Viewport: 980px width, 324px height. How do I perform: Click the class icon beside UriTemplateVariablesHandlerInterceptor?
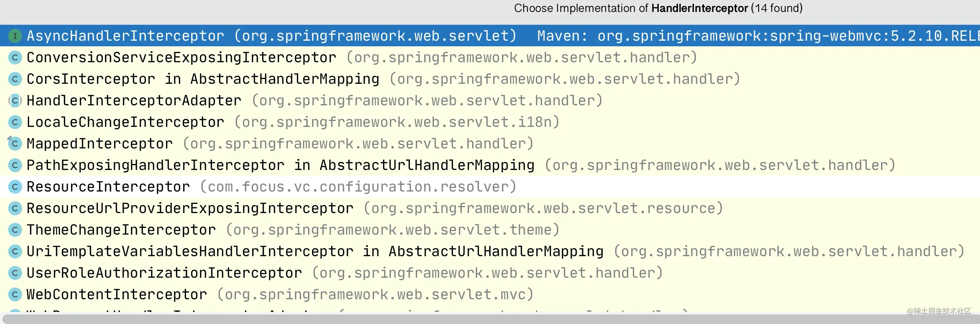(x=15, y=251)
